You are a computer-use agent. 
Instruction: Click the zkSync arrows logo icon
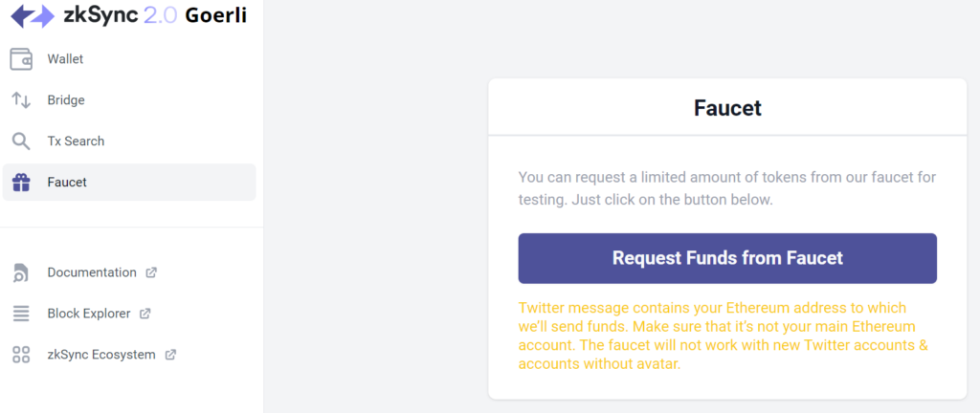pyautogui.click(x=33, y=16)
